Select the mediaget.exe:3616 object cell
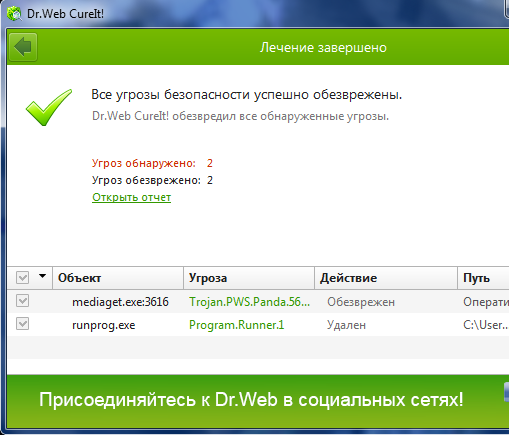509x435 pixels. [x=120, y=302]
